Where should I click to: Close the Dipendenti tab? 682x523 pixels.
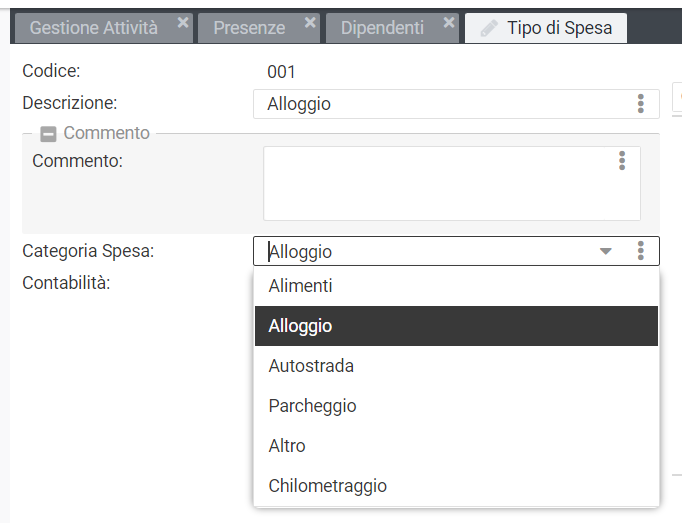point(449,22)
